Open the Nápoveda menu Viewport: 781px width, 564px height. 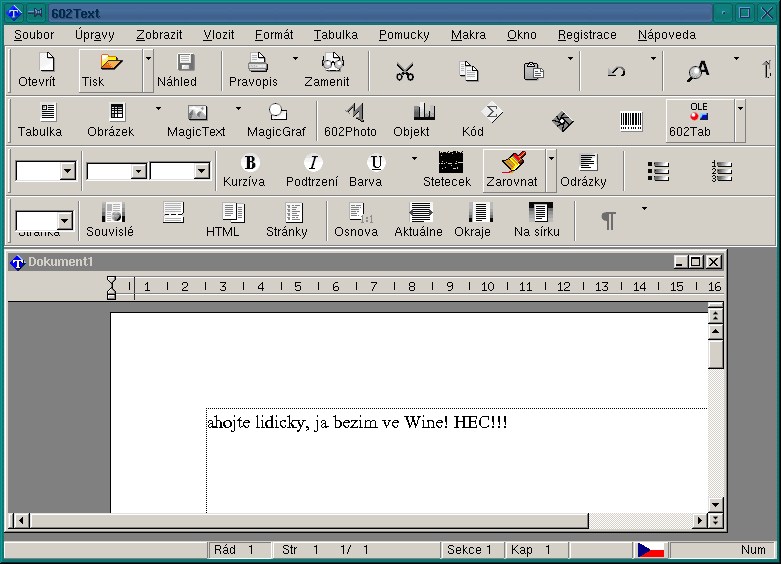click(666, 34)
